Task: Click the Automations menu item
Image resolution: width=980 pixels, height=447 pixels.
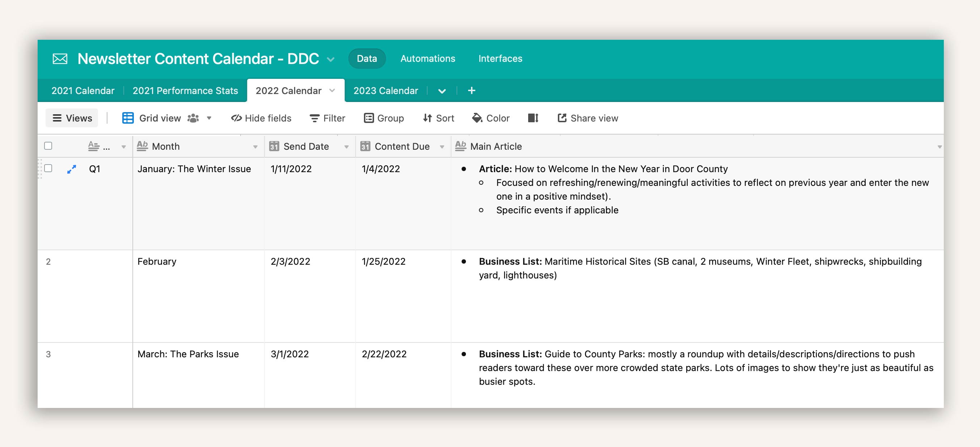Action: [x=428, y=58]
